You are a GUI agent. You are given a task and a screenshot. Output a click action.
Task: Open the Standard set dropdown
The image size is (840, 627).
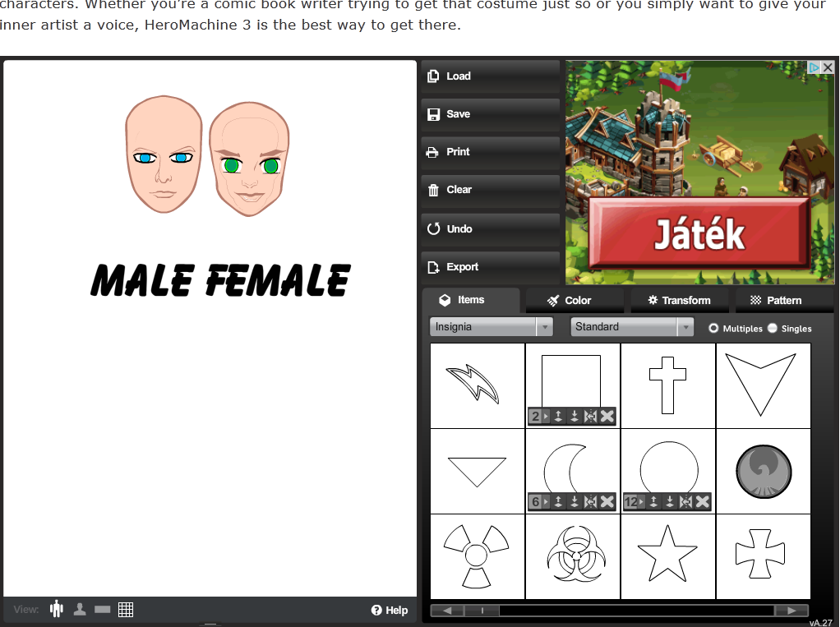(x=632, y=327)
